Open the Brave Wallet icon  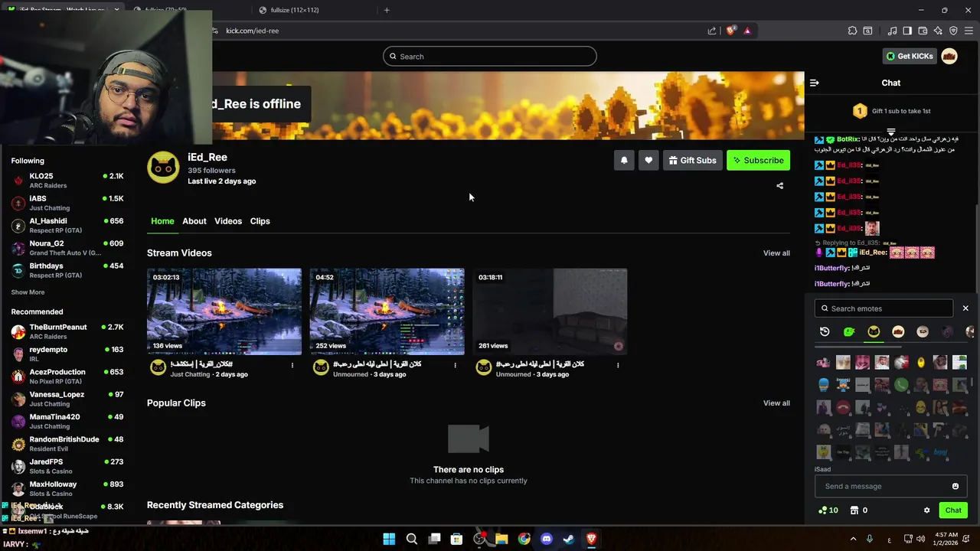tap(923, 31)
